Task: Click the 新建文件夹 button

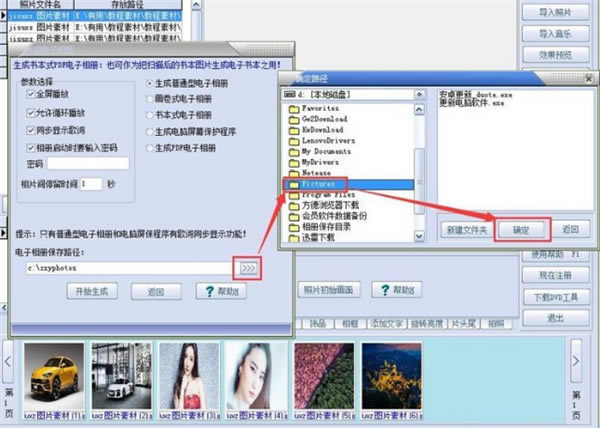Action: tap(467, 230)
